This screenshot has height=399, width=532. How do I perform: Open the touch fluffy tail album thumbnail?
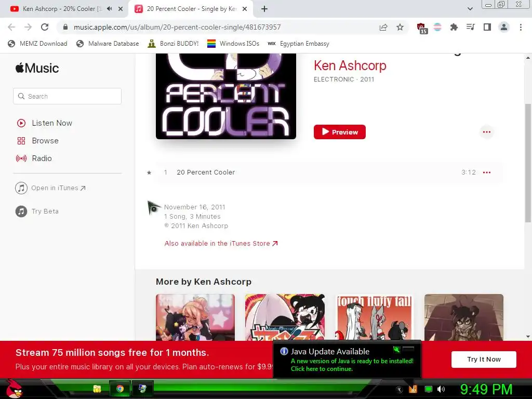click(x=374, y=317)
